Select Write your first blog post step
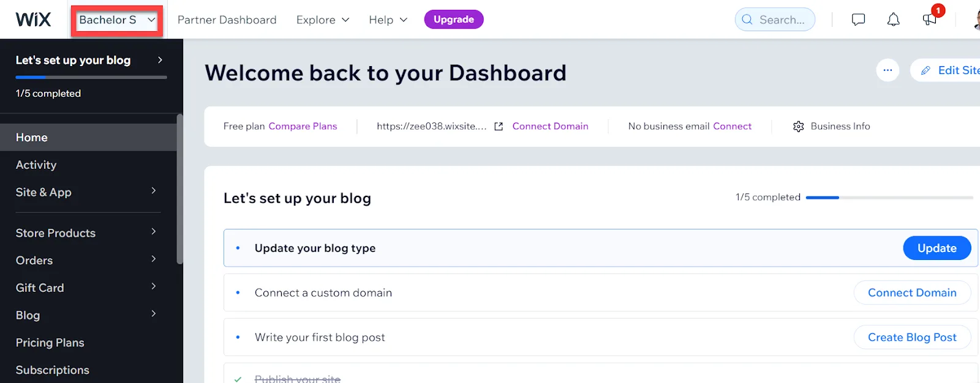 pos(600,337)
